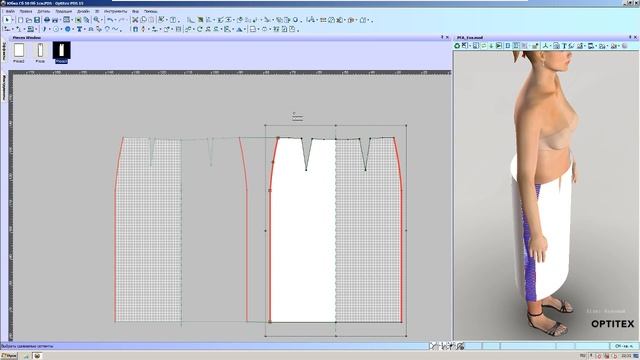Click the copy icon next to scissors
The height and width of the screenshot is (360, 640).
[x=143, y=20]
